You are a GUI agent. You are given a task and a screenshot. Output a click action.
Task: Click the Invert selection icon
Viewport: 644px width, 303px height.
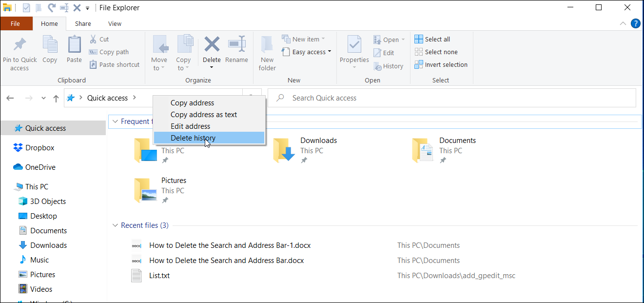[x=419, y=64]
